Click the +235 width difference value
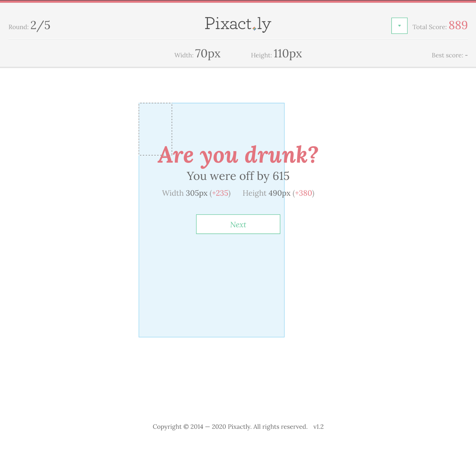Image resolution: width=476 pixels, height=476 pixels. [220, 193]
